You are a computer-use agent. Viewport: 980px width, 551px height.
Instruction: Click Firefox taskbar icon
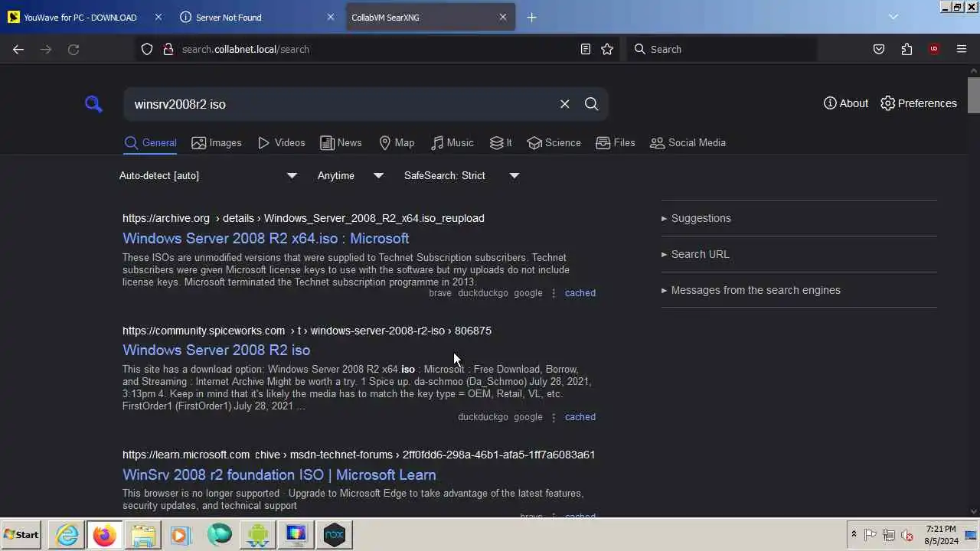pyautogui.click(x=105, y=534)
